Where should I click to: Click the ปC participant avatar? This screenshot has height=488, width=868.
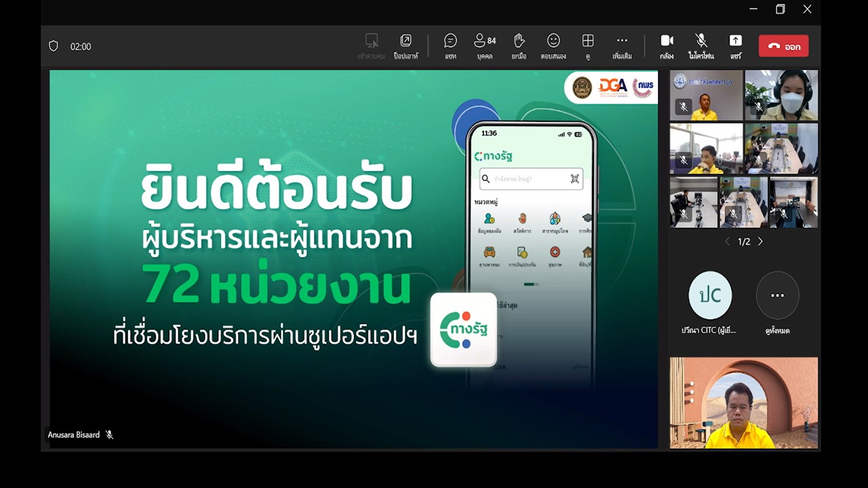[710, 296]
